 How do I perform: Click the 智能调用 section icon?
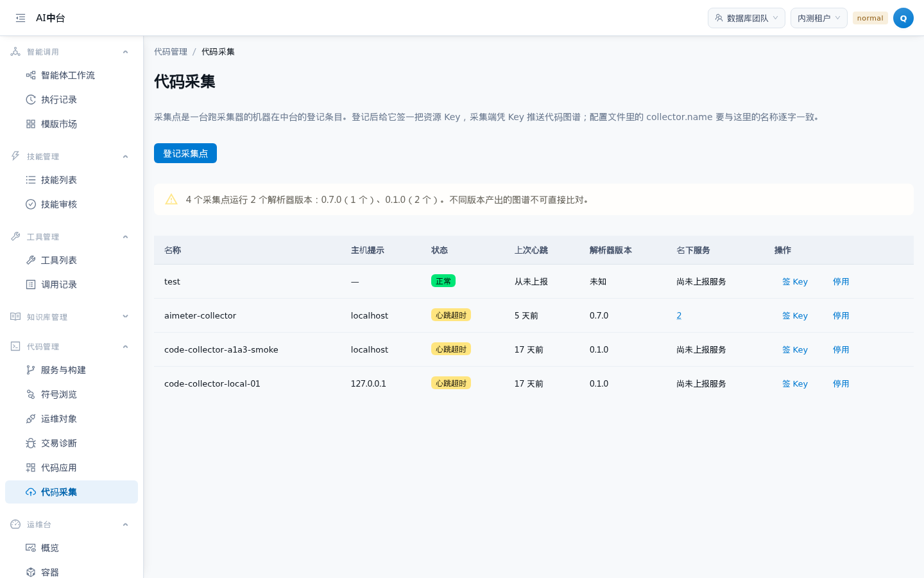click(15, 51)
